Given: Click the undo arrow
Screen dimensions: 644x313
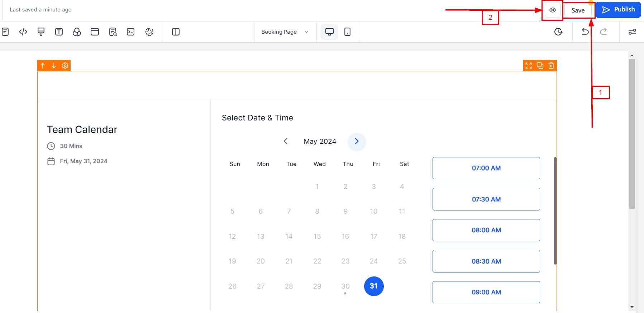Looking at the screenshot, I should click(585, 32).
